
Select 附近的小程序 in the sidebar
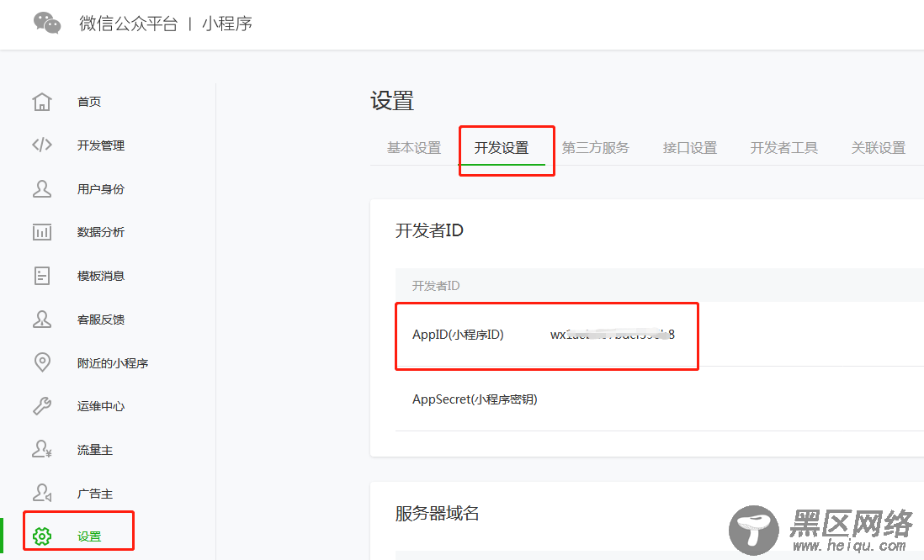(x=113, y=362)
